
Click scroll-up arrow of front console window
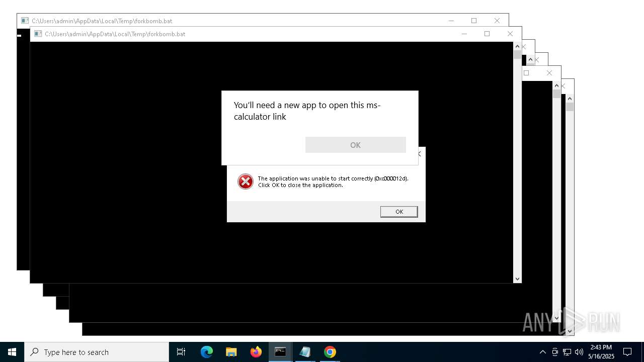[517, 46]
